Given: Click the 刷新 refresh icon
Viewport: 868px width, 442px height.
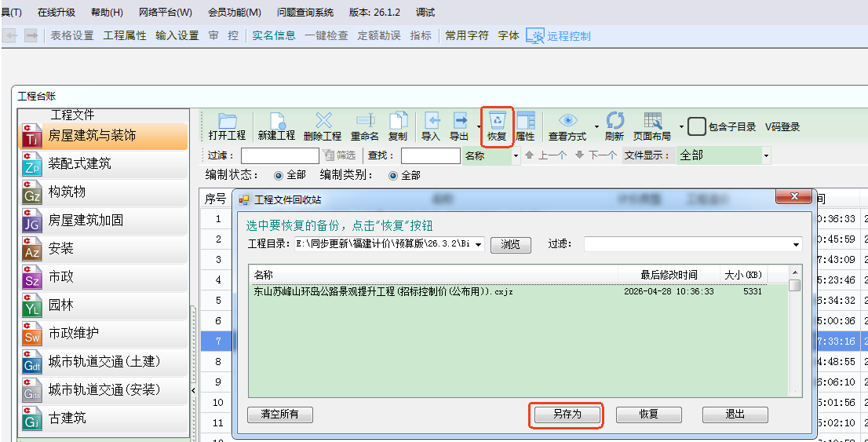Looking at the screenshot, I should 615,121.
